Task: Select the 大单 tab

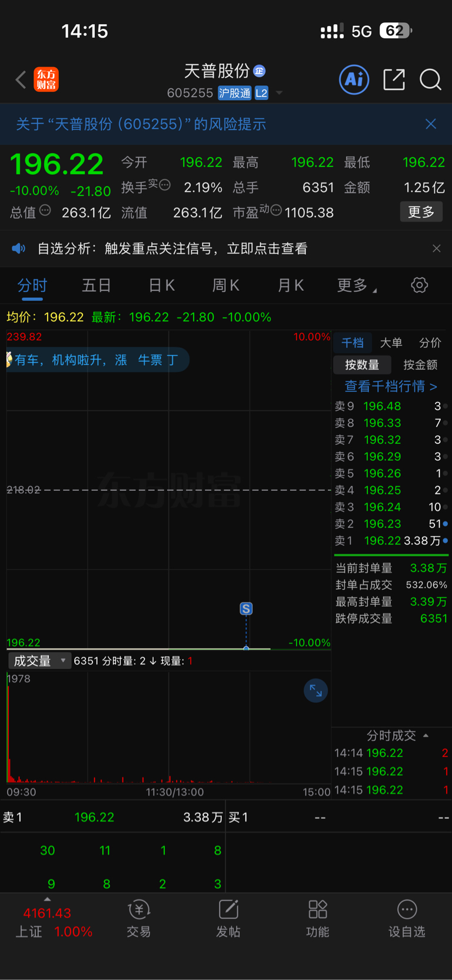Action: 391,343
